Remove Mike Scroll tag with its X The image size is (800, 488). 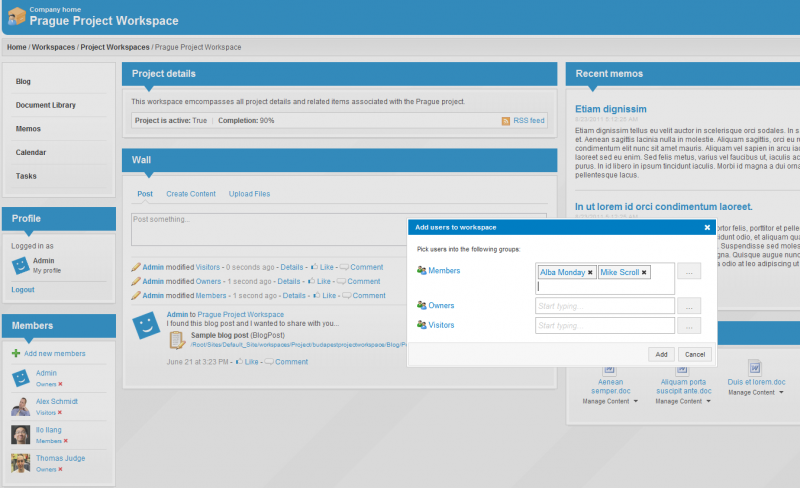pyautogui.click(x=644, y=273)
